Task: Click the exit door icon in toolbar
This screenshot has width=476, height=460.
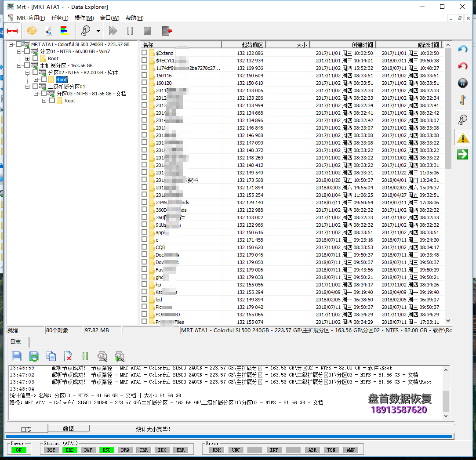Action: click(x=167, y=31)
